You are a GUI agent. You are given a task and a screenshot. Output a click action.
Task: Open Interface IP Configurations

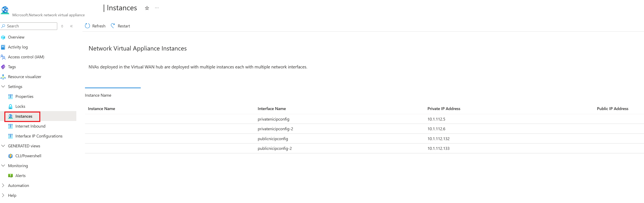point(39,136)
